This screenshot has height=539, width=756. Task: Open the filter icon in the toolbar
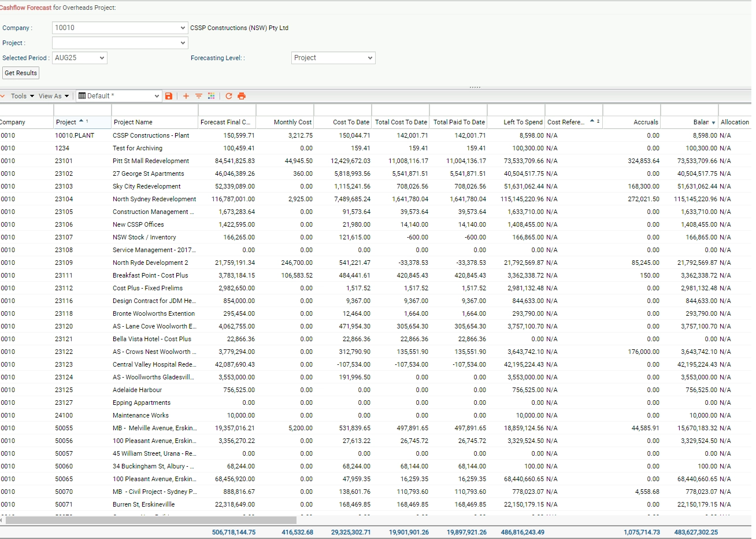click(x=199, y=96)
